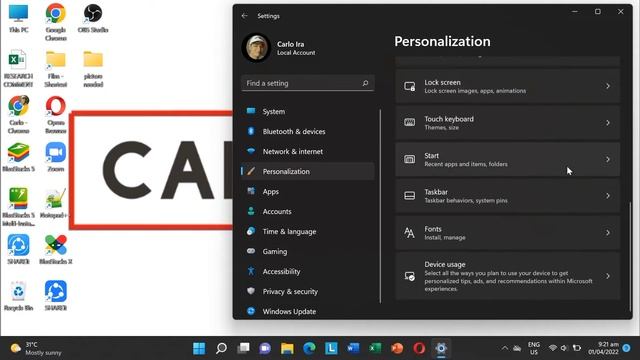Select the 'pictures needed' folder on desktop

point(93,69)
